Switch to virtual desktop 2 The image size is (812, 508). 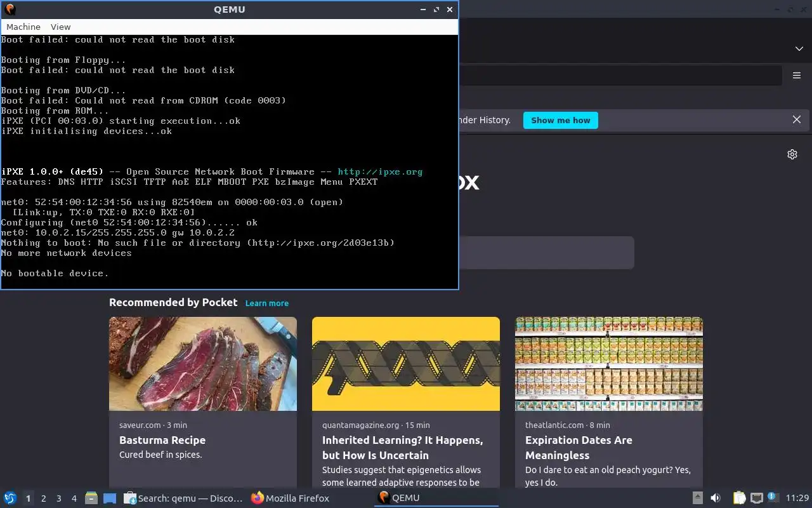click(43, 498)
